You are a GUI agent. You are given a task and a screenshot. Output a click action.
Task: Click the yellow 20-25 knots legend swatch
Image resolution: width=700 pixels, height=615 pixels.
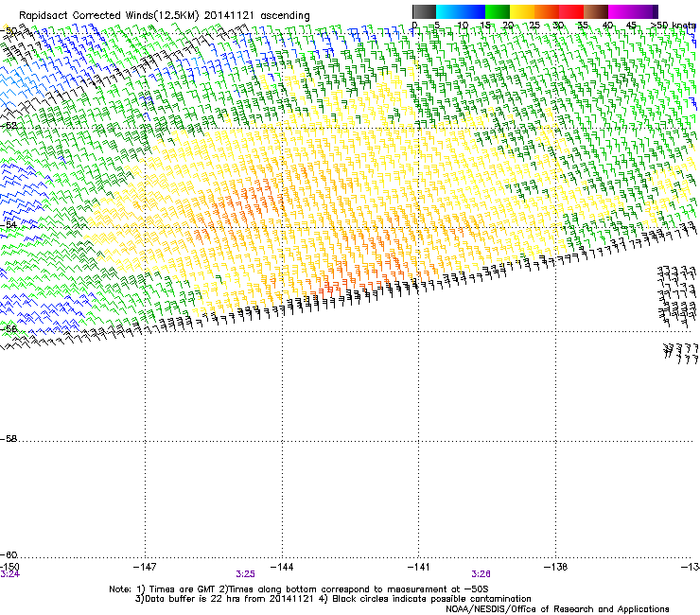[522, 11]
